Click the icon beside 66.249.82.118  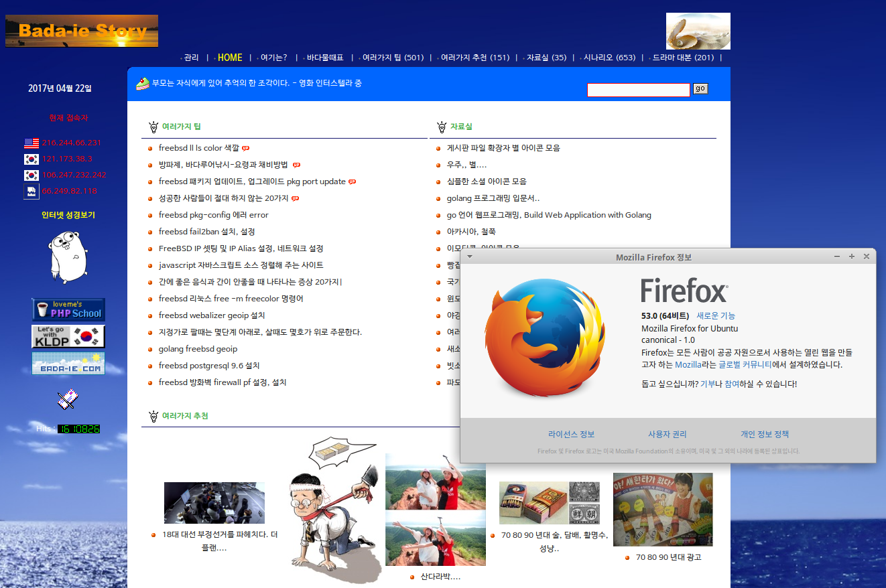tap(31, 192)
